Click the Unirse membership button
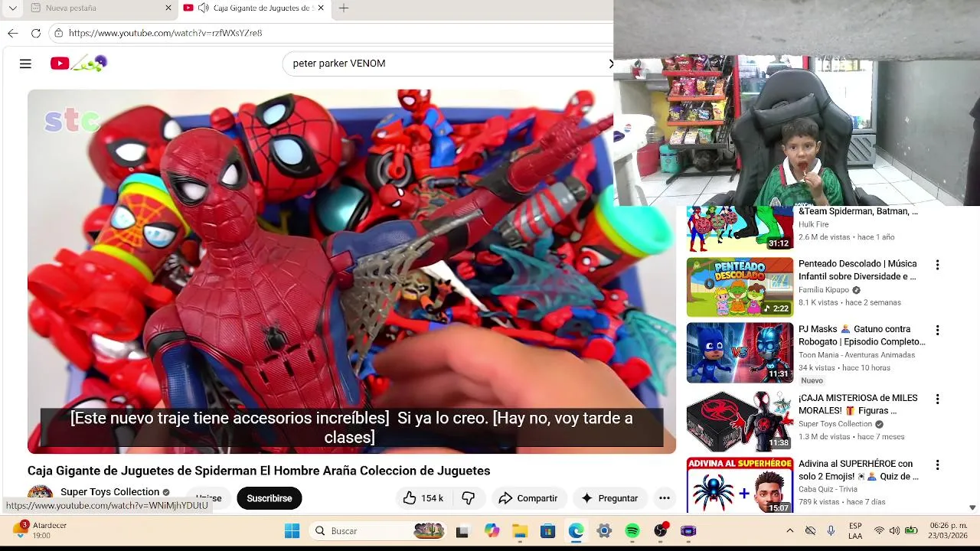Screen dimensions: 980x551 (207, 498)
